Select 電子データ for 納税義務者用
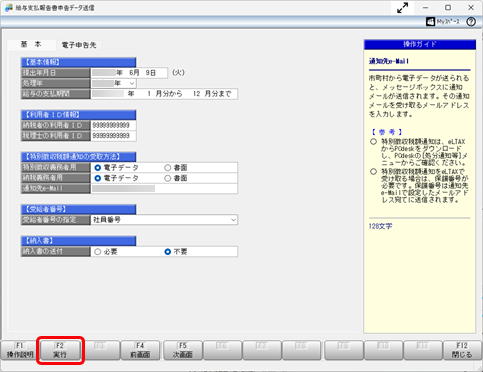The image size is (483, 372). click(x=98, y=178)
